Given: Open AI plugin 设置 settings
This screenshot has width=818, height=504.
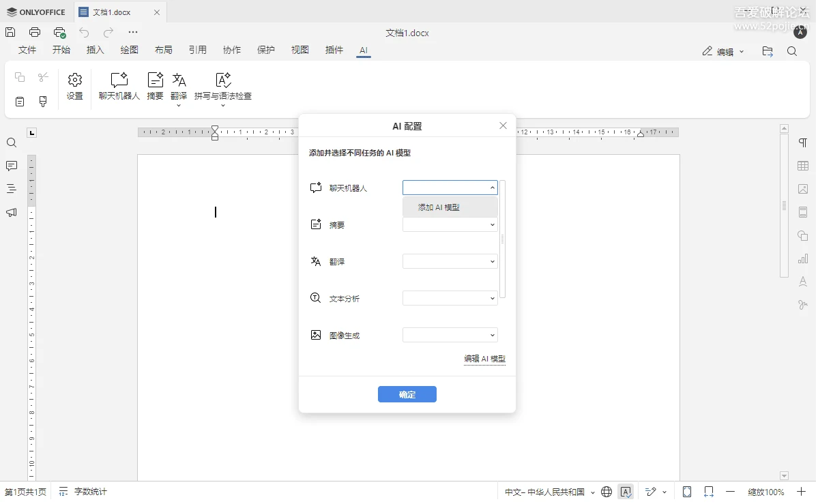Looking at the screenshot, I should [x=74, y=87].
